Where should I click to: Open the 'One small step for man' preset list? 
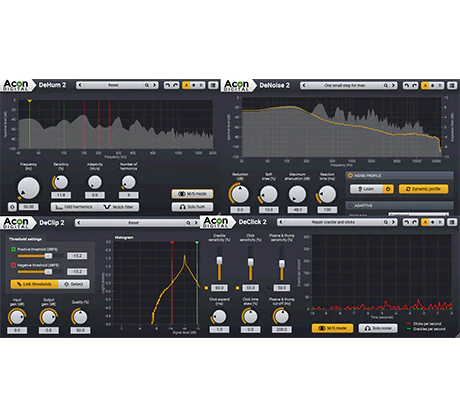[x=344, y=86]
